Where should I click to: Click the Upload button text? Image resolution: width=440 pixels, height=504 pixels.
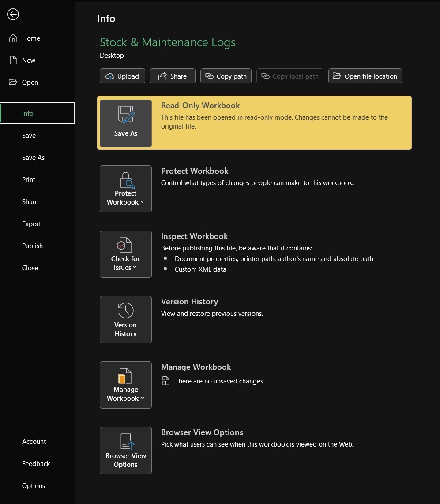[128, 76]
